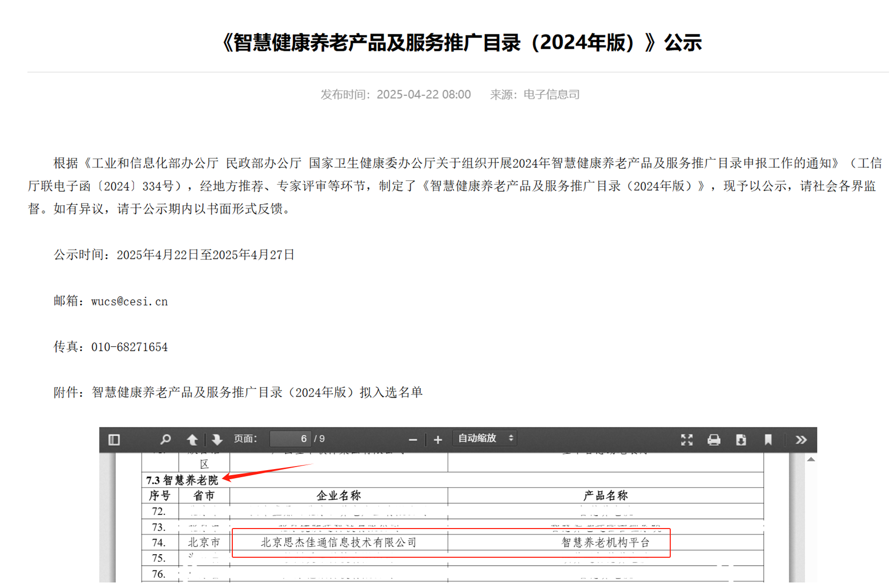Click the 企业名称 column header
Screen dimensions: 895x588
pyautogui.click(x=338, y=496)
